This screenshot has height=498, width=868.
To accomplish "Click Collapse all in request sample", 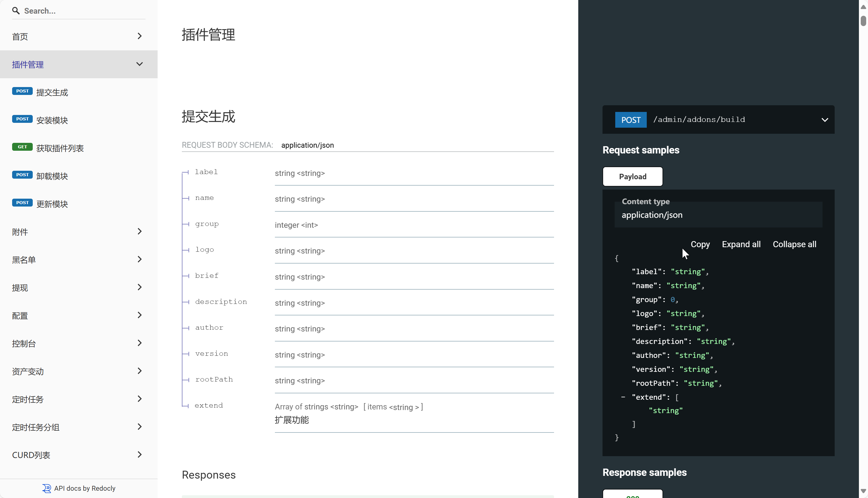I will [794, 244].
